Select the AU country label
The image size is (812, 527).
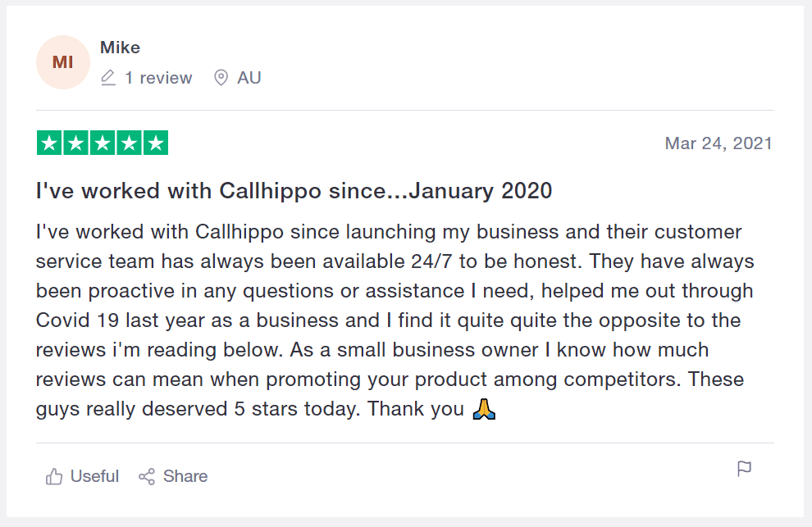tap(249, 78)
